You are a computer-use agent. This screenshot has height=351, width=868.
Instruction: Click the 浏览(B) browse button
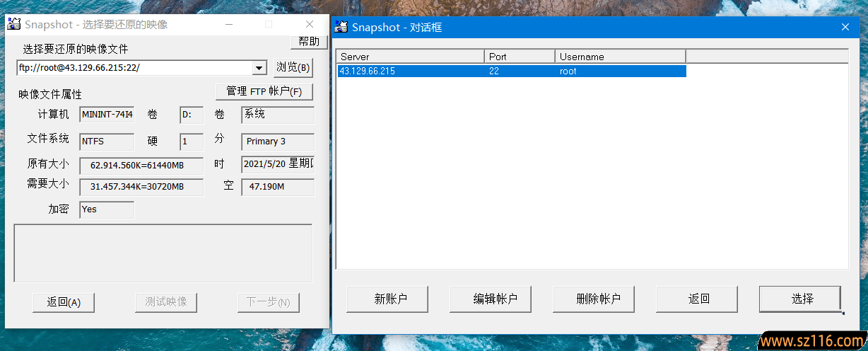293,67
